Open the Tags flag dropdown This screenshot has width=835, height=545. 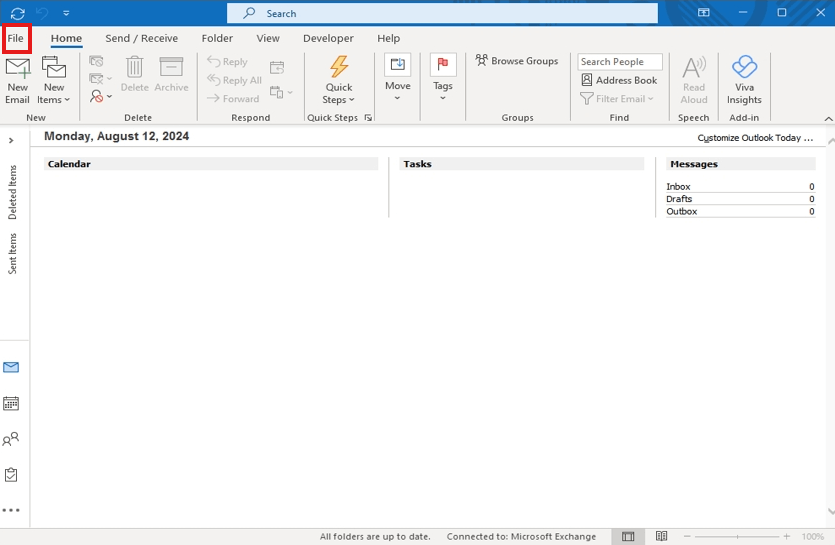tap(443, 78)
